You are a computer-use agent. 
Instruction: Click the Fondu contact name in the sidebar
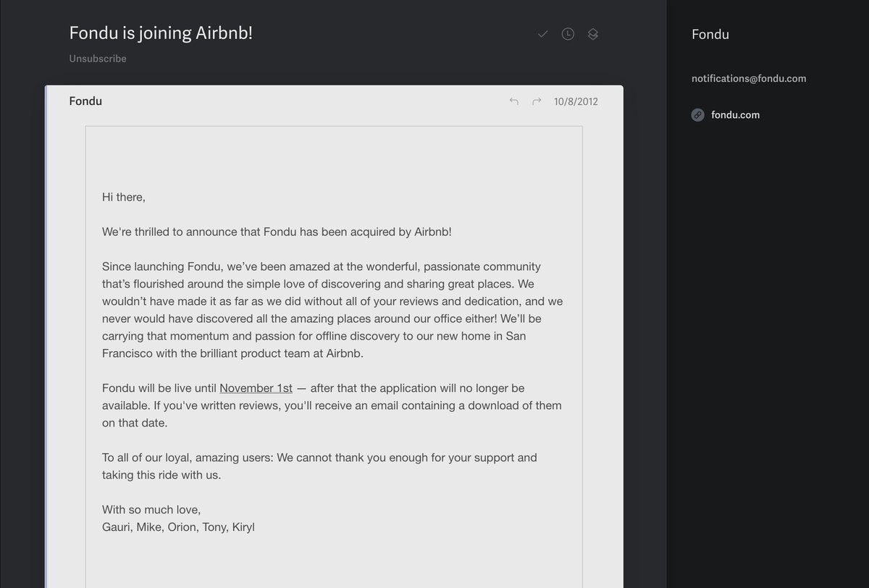(x=710, y=34)
